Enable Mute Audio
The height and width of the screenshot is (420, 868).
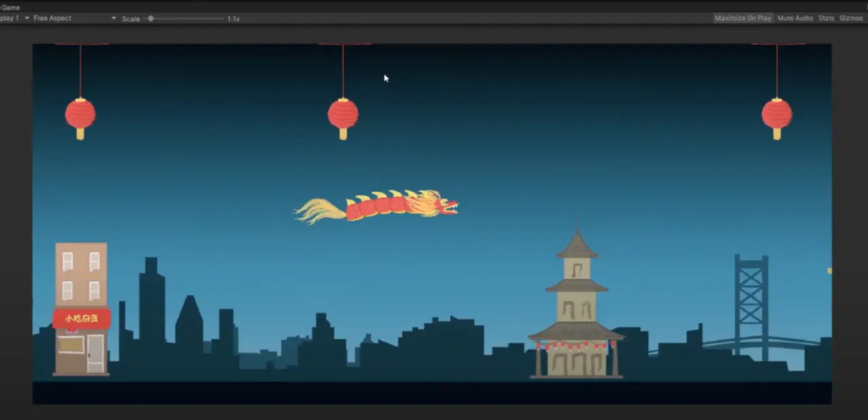[x=795, y=18]
